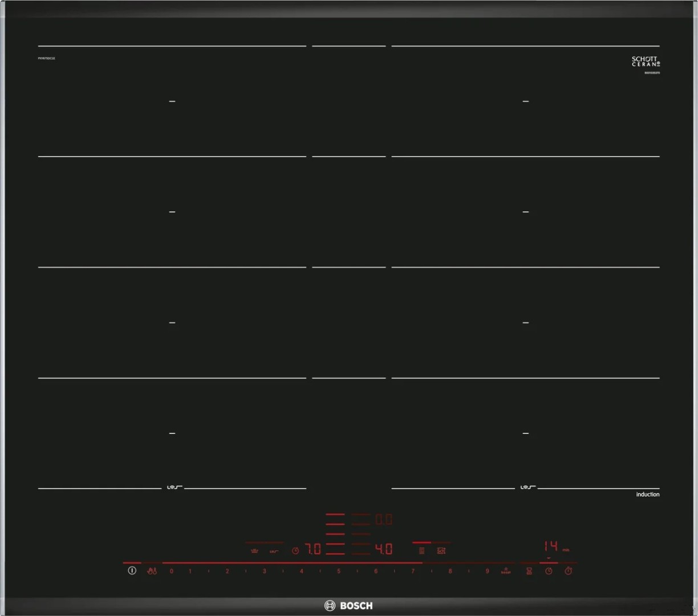The image size is (698, 616).
Task: Tap the hourglass kitchen timer icon
Action: tap(529, 570)
